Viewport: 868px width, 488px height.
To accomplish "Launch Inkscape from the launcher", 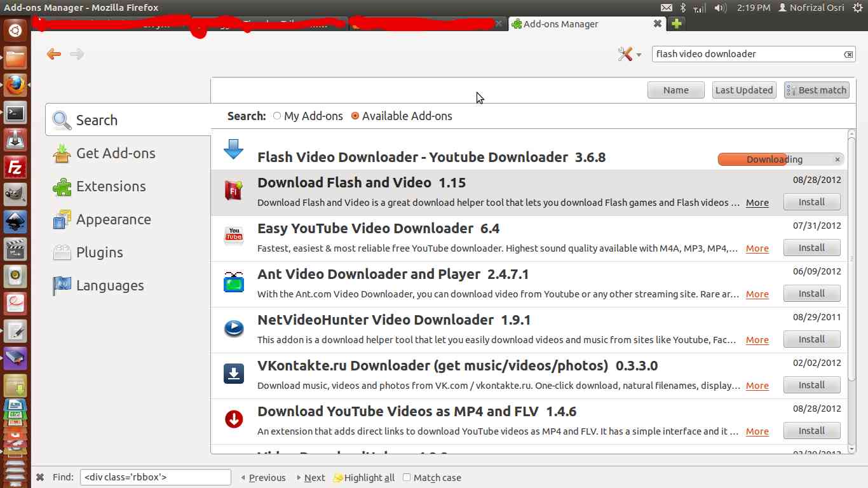I will pyautogui.click(x=15, y=222).
